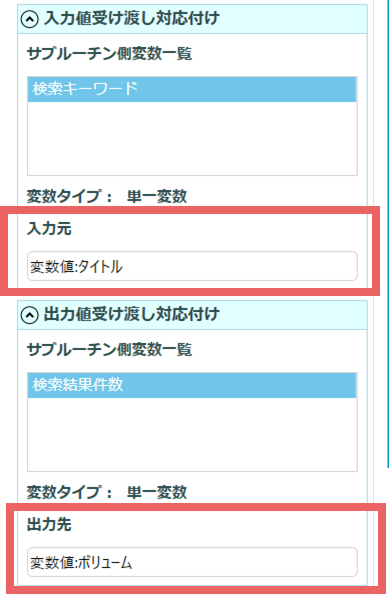Click blank area below 検索結果件数 in list
Viewport: 389px width, 600px height.
[x=192, y=434]
